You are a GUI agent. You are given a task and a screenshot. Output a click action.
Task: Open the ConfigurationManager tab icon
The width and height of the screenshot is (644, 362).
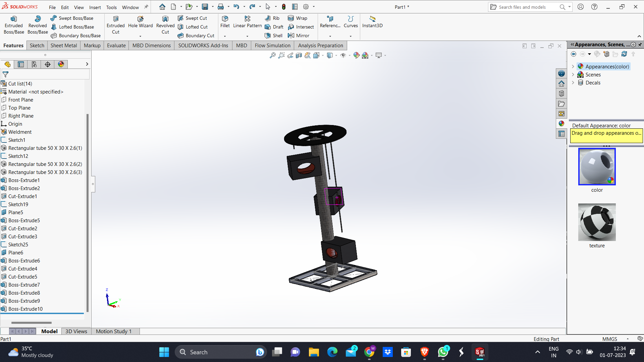click(34, 64)
